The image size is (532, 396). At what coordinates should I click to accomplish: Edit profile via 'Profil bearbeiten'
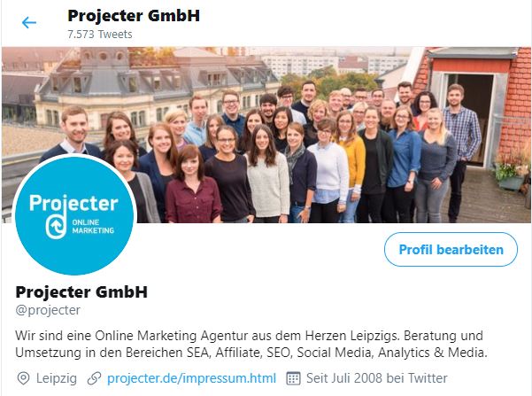coord(451,250)
